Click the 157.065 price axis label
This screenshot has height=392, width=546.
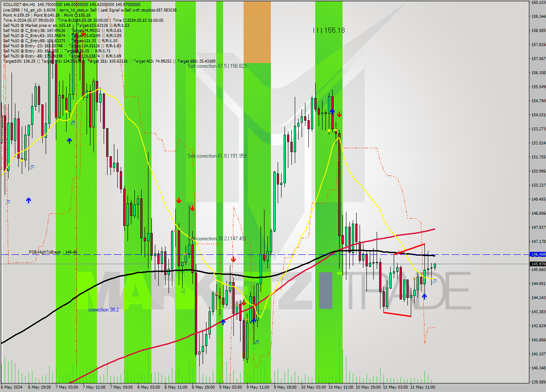pos(538,58)
